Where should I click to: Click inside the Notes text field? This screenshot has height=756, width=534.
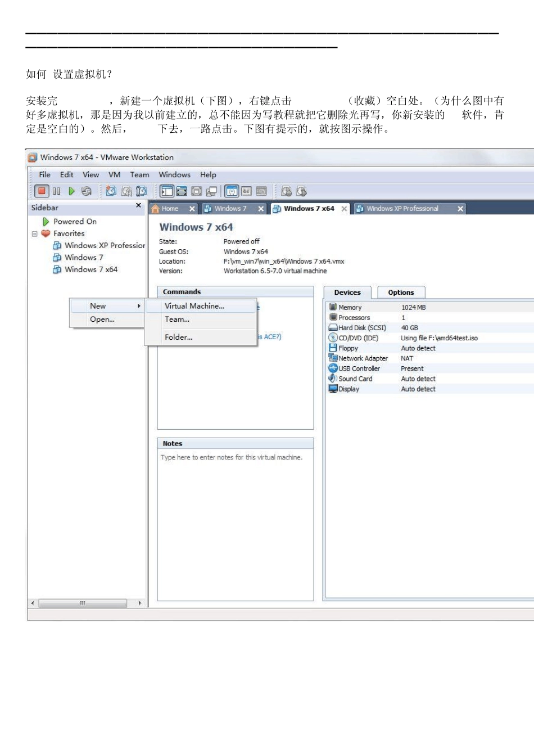tap(236, 525)
